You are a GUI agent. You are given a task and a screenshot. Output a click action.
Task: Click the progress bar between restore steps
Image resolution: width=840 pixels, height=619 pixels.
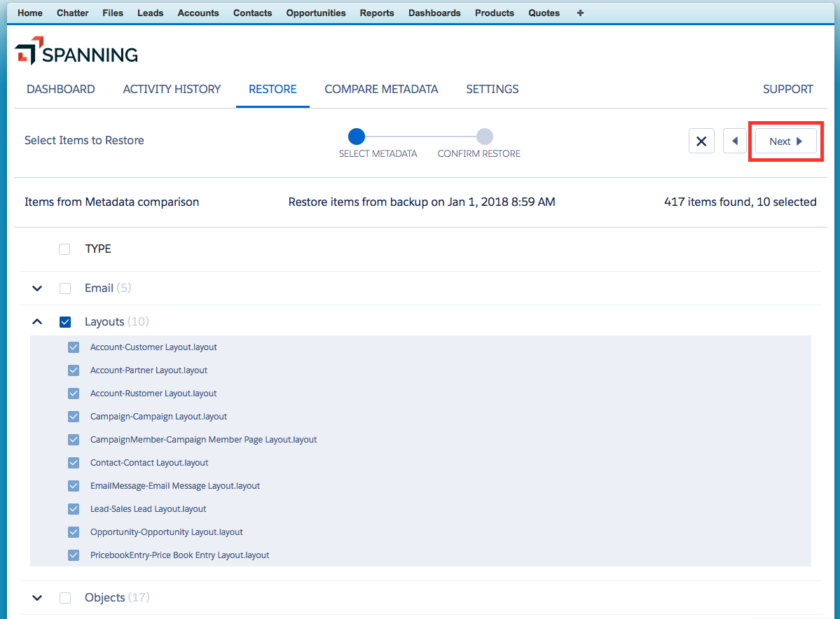tap(420, 137)
